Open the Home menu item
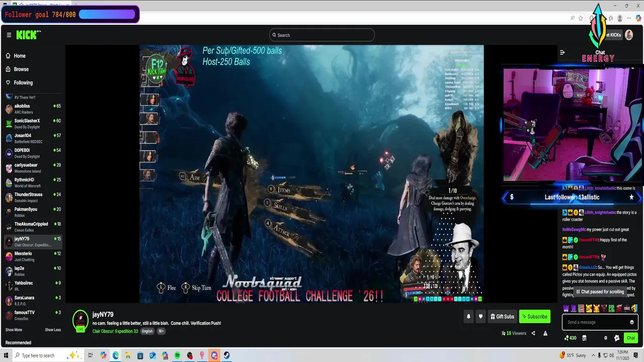 [33, 56]
